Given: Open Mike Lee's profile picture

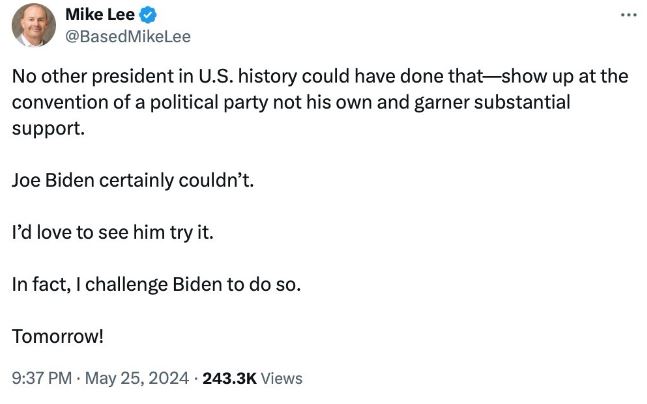Looking at the screenshot, I should pos(33,24).
